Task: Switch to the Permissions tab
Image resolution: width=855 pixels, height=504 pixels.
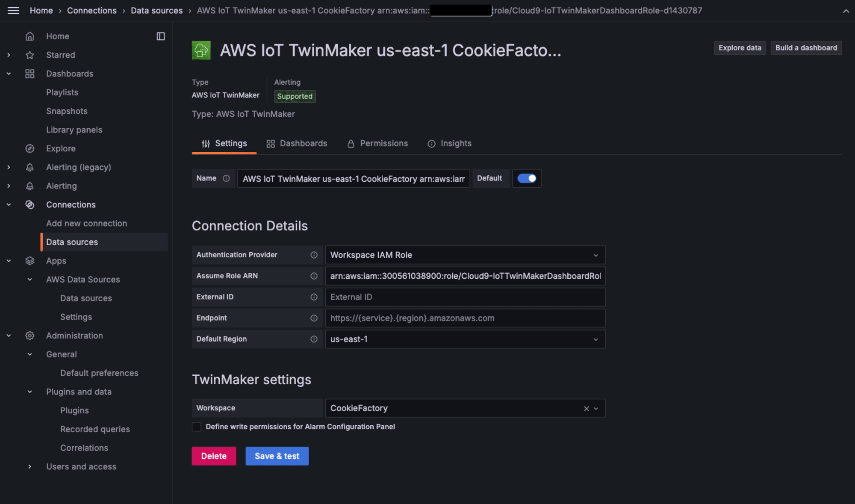Action: pyautogui.click(x=377, y=144)
